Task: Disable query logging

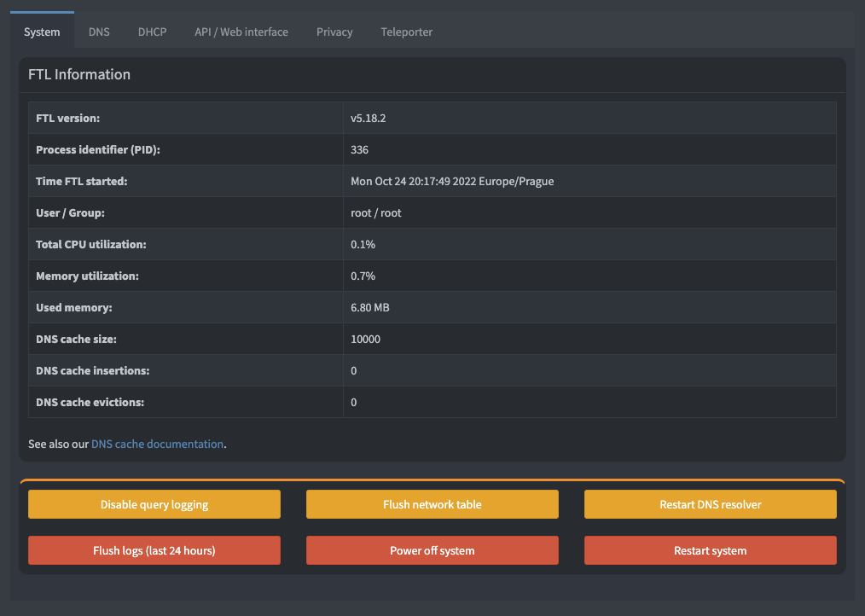Action: 154,504
